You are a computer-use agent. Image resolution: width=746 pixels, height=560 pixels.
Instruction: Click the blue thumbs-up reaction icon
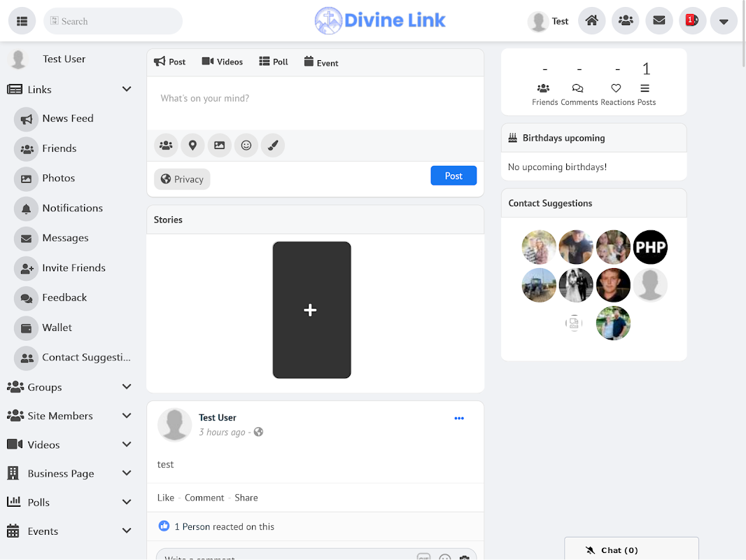click(x=164, y=526)
